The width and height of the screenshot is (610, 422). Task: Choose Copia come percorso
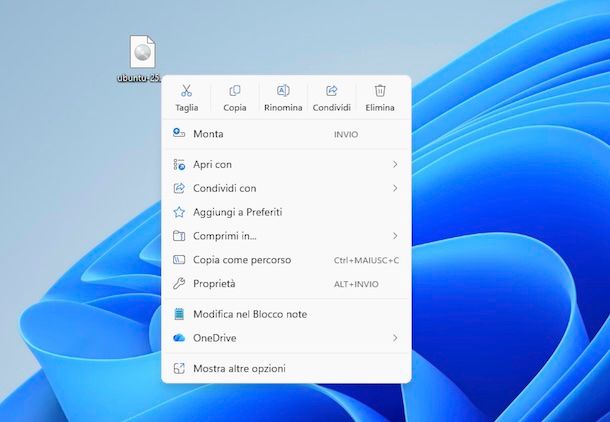[286, 260]
